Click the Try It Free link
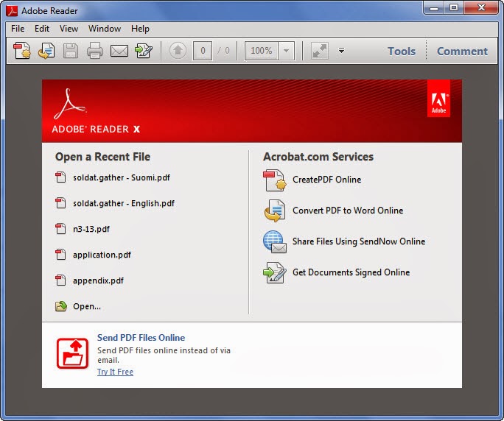The height and width of the screenshot is (421, 504). click(x=115, y=372)
